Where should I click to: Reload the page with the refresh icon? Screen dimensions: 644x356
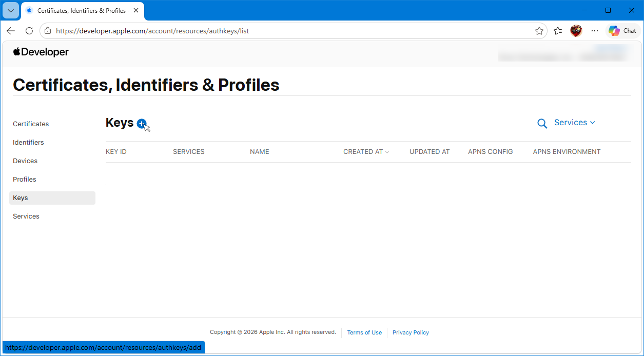[x=29, y=31]
